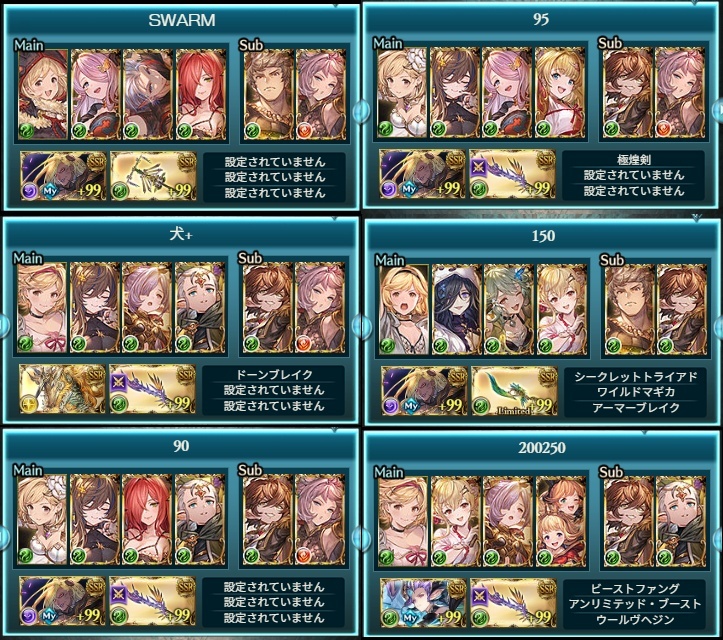Select the green bow weapon in SWARM party
The height and width of the screenshot is (640, 723).
coord(154,176)
